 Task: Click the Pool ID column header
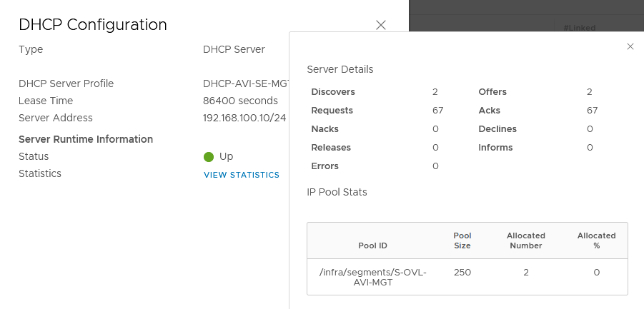[372, 246]
